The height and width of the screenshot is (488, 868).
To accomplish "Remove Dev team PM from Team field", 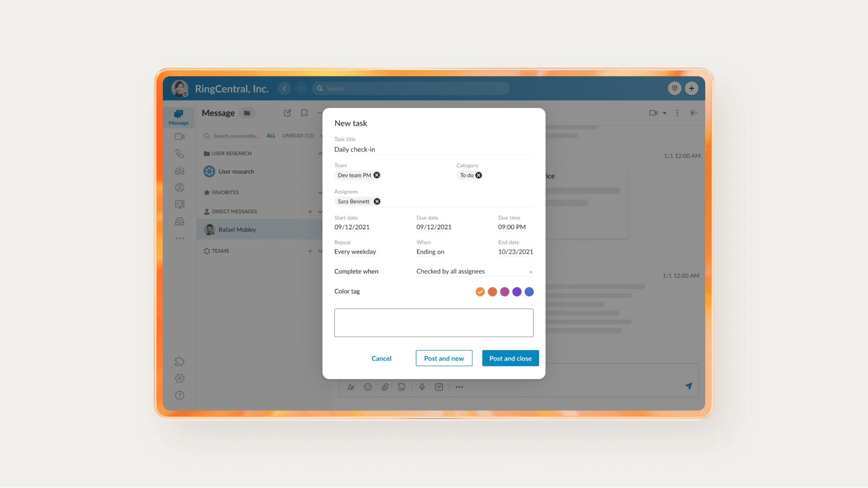I will point(377,174).
